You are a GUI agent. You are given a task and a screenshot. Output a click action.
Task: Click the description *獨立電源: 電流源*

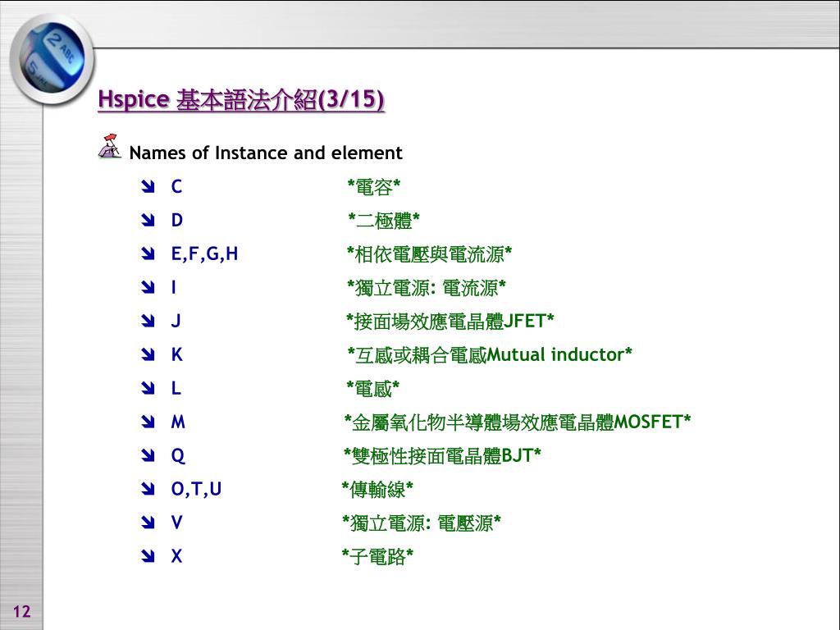coord(426,288)
